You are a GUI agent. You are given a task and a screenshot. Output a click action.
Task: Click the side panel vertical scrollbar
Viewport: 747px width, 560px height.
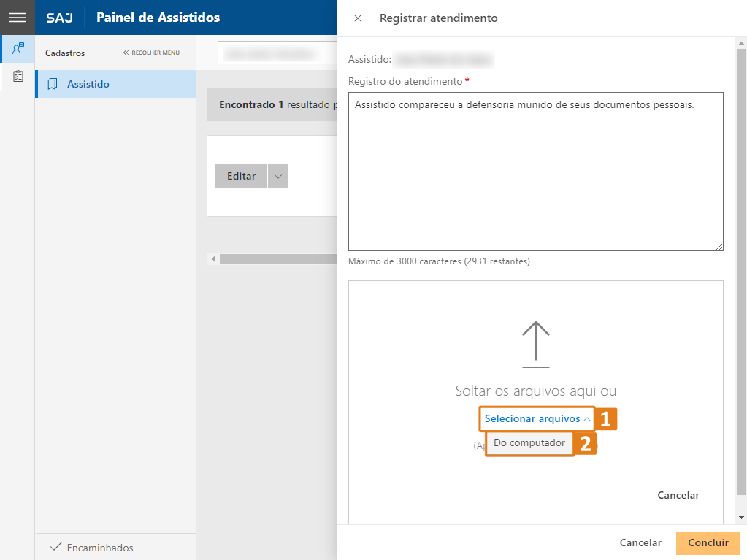pos(741,272)
